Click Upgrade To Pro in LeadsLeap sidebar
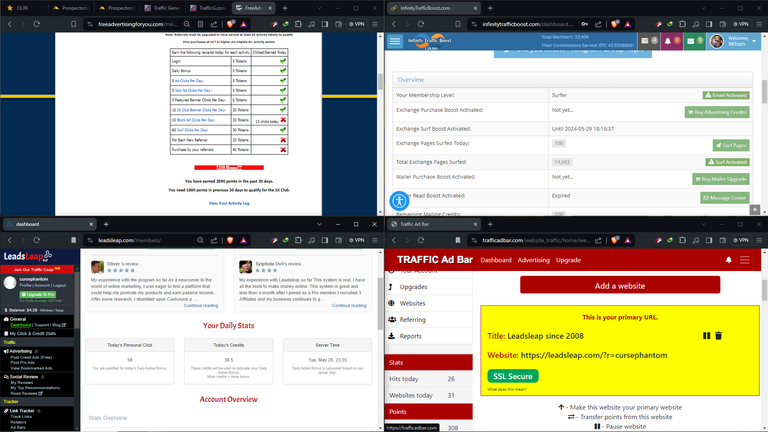This screenshot has height=432, width=768. (x=37, y=294)
